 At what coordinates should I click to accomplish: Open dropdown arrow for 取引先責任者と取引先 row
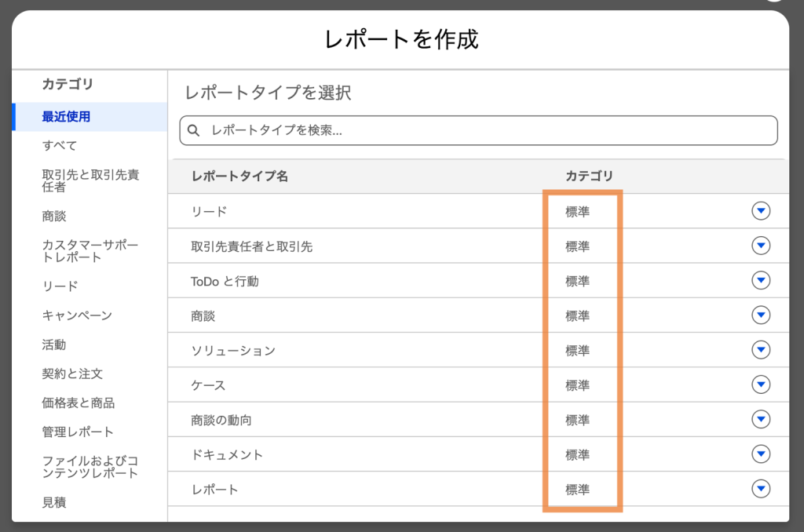[x=760, y=246]
